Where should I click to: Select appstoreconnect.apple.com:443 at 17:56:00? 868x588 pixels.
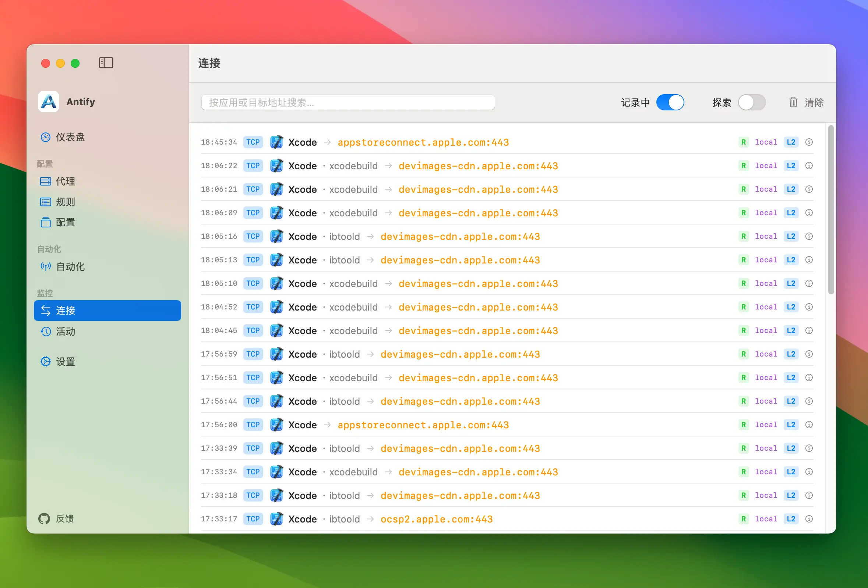click(x=423, y=425)
